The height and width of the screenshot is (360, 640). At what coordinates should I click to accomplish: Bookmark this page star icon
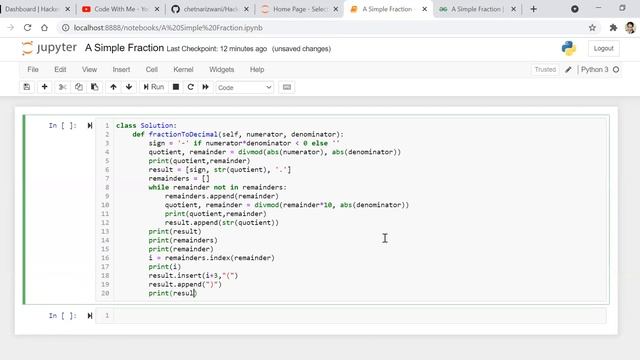point(592,27)
